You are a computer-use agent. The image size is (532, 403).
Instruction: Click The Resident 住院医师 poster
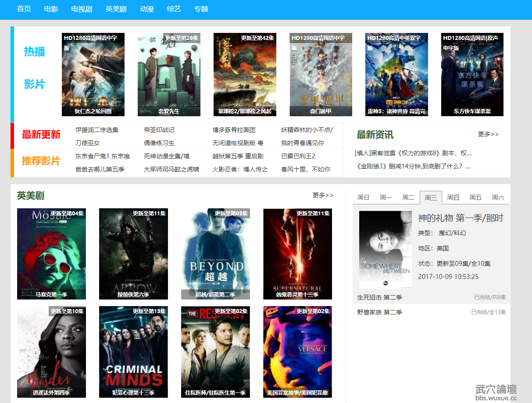[x=215, y=352]
